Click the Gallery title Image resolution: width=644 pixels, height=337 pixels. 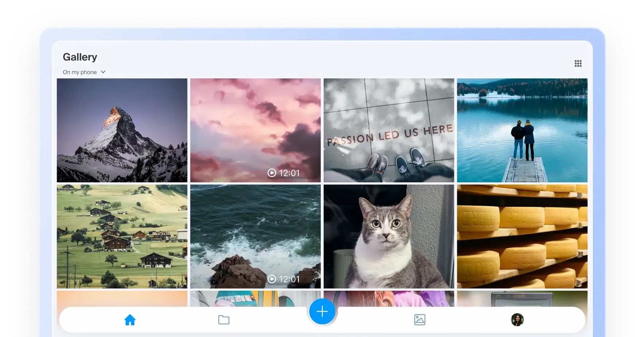(80, 57)
